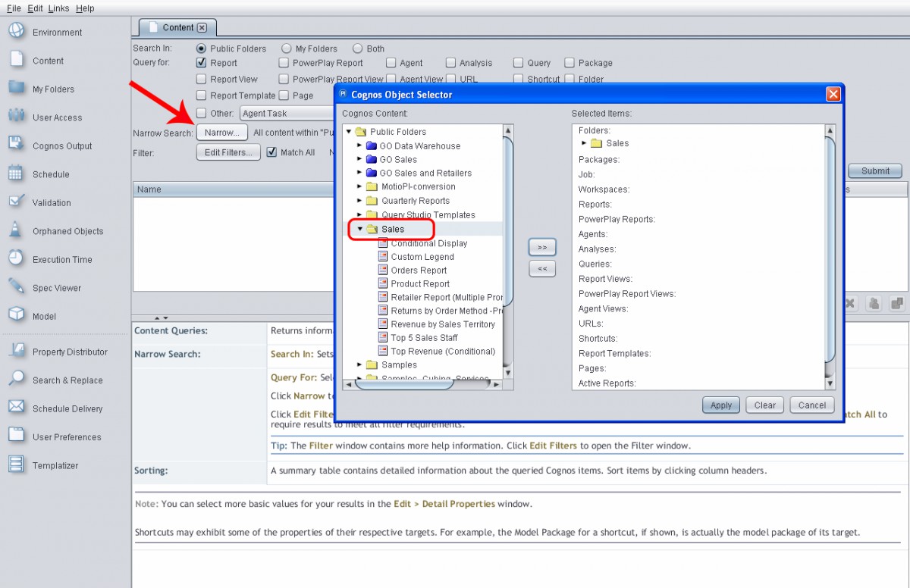
Task: Submit the content query
Action: [875, 170]
